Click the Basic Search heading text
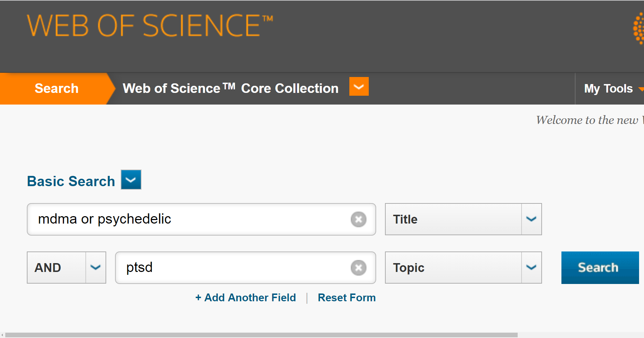The image size is (644, 338). point(71,181)
